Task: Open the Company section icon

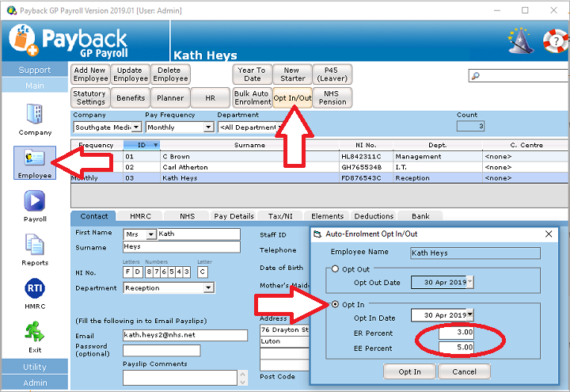Action: coord(35,117)
